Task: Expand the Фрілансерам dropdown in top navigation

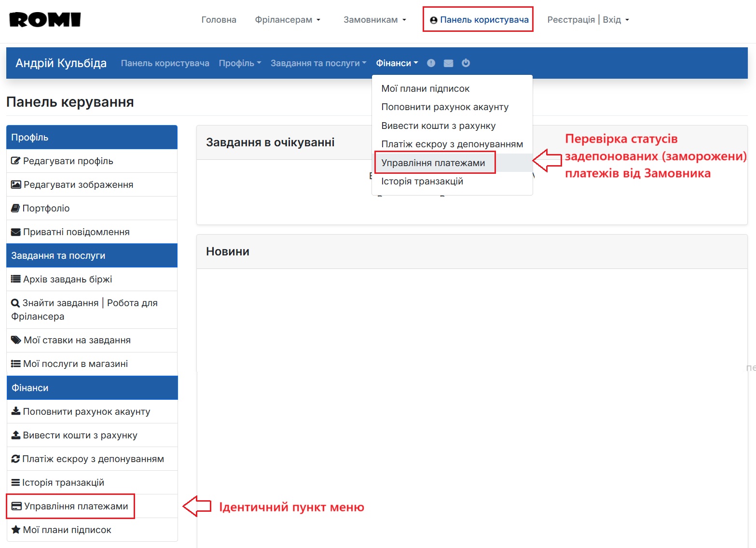Action: (x=288, y=20)
